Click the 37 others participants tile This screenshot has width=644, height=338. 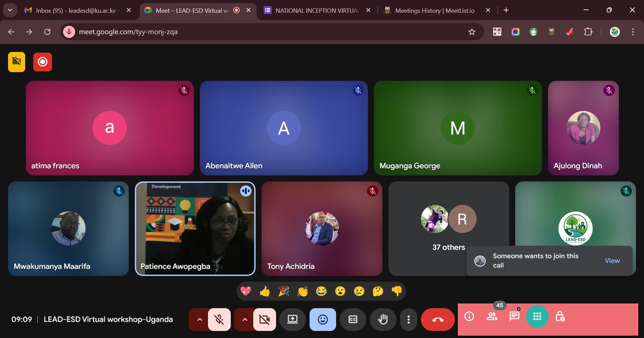[x=449, y=229]
